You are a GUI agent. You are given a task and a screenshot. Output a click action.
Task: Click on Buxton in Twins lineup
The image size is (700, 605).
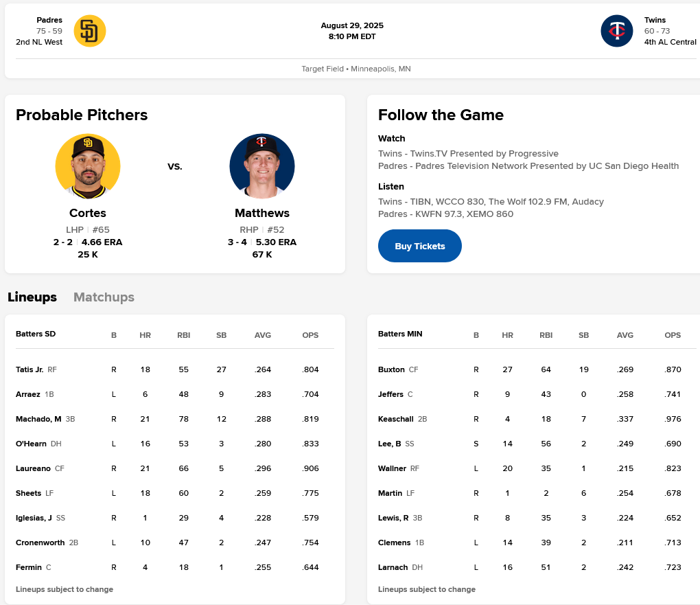tap(391, 369)
